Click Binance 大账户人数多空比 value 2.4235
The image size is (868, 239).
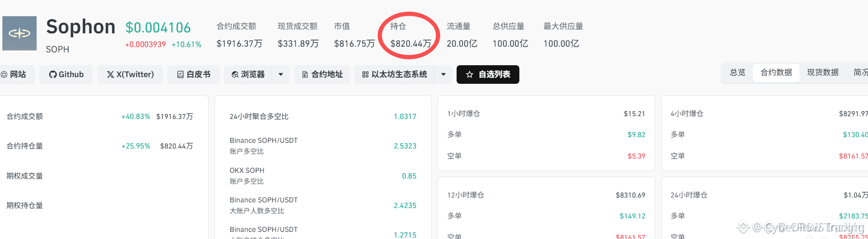405,206
